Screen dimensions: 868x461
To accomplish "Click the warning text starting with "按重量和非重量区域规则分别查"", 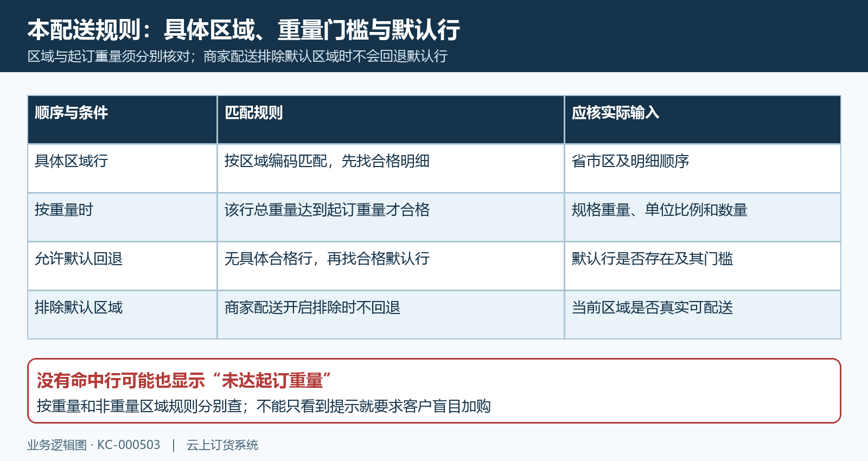I will pyautogui.click(x=264, y=406).
